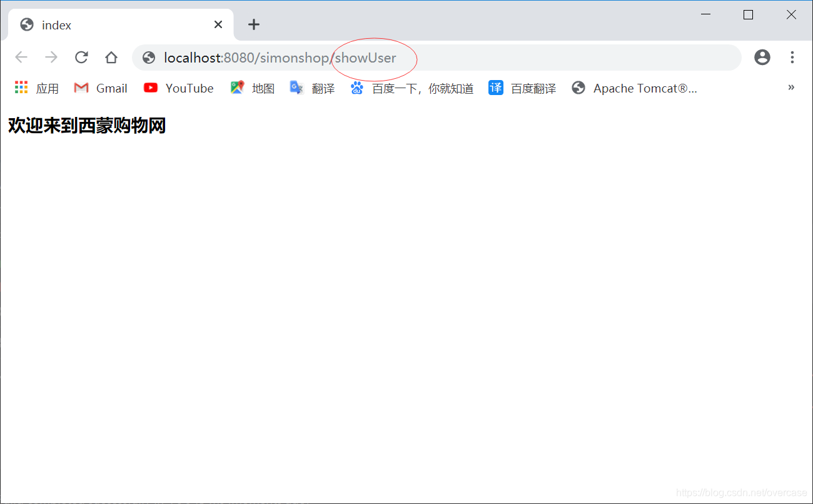
Task: Reload the current page
Action: point(81,58)
